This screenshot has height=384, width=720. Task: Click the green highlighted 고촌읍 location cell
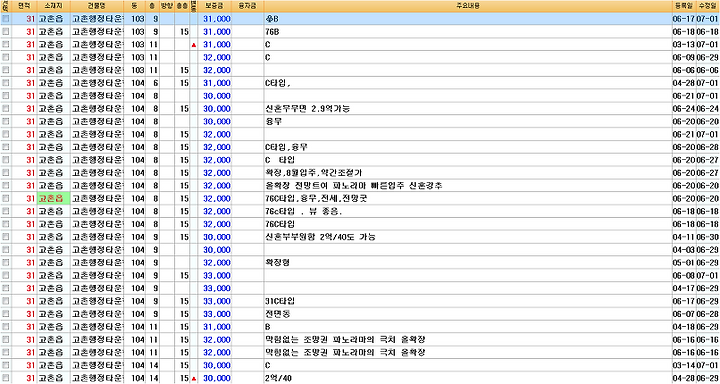coord(53,199)
